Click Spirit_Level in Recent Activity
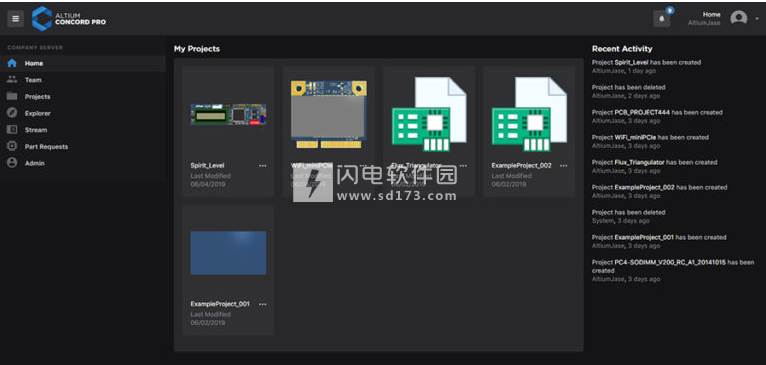Screen dimensions: 766x365 (631, 63)
